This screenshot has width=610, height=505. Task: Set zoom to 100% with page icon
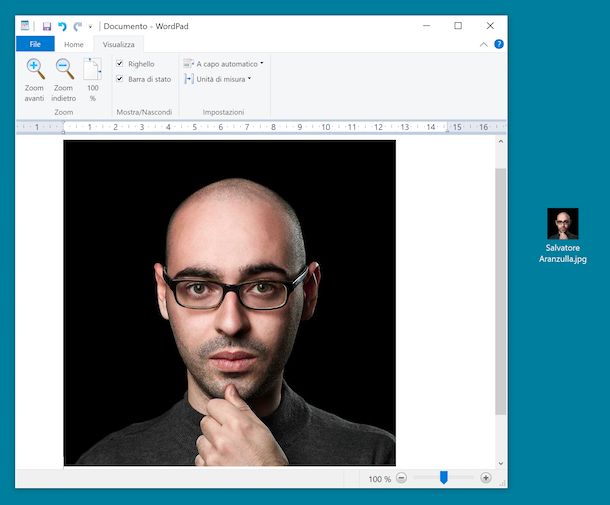[92, 69]
